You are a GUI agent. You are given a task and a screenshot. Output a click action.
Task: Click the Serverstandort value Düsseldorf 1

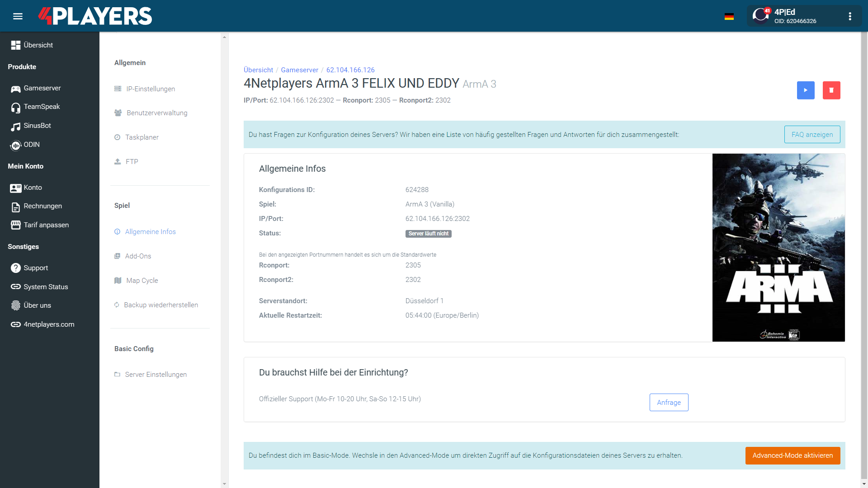click(x=424, y=301)
